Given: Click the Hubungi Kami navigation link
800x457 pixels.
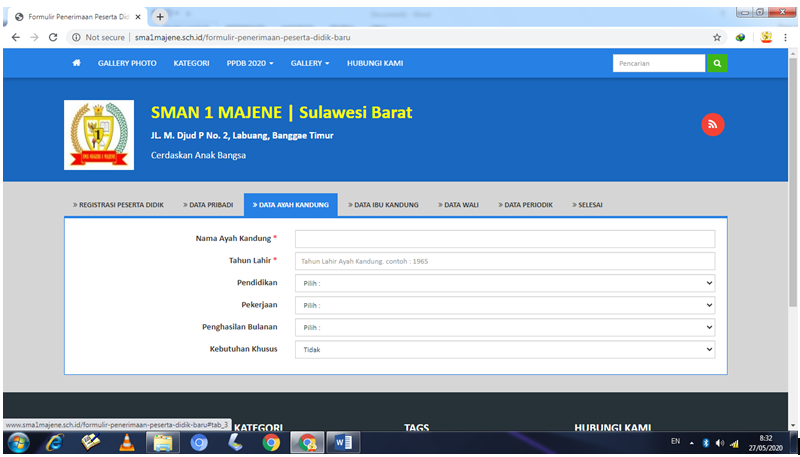Looking at the screenshot, I should tap(374, 63).
